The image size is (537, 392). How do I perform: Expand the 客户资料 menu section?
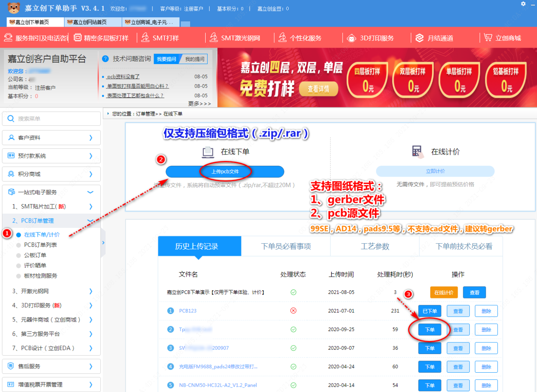pyautogui.click(x=52, y=138)
